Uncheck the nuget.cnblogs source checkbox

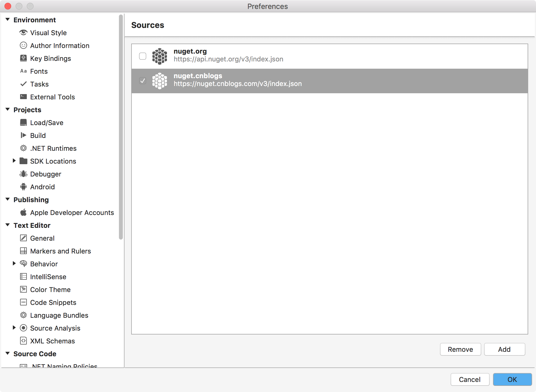(x=143, y=81)
